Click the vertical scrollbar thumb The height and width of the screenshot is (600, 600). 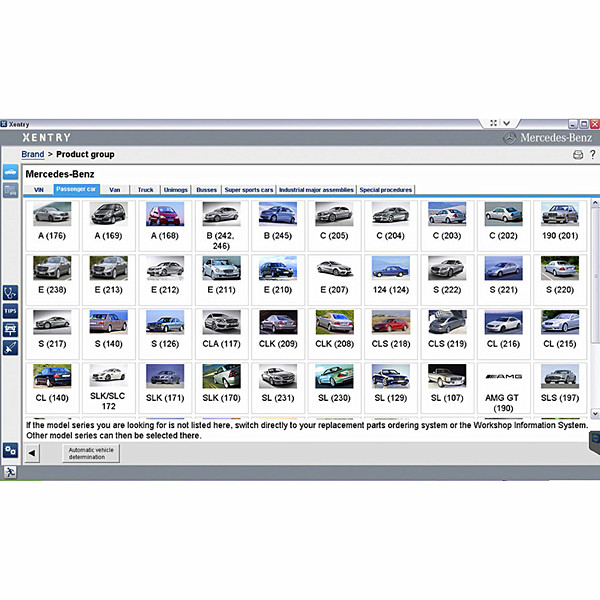tap(595, 276)
